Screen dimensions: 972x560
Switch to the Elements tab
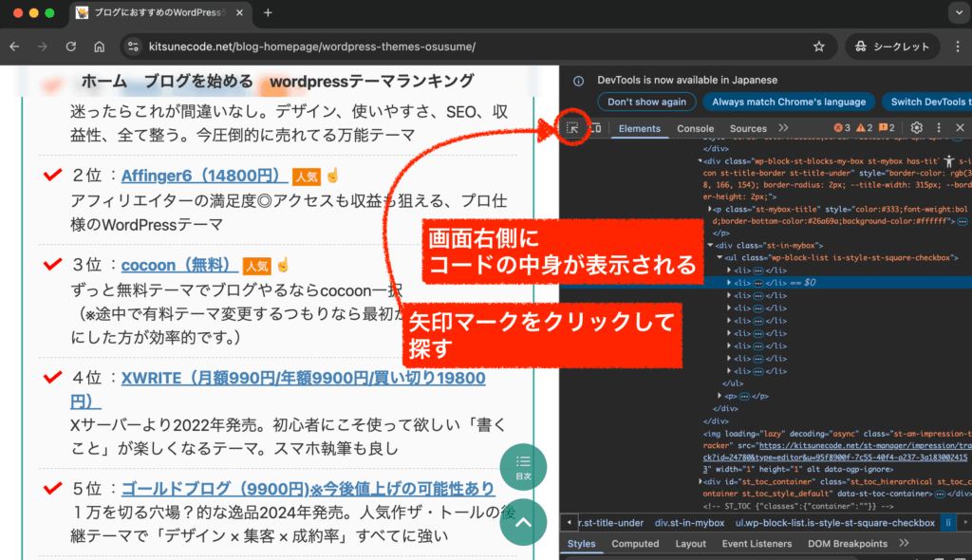point(639,128)
